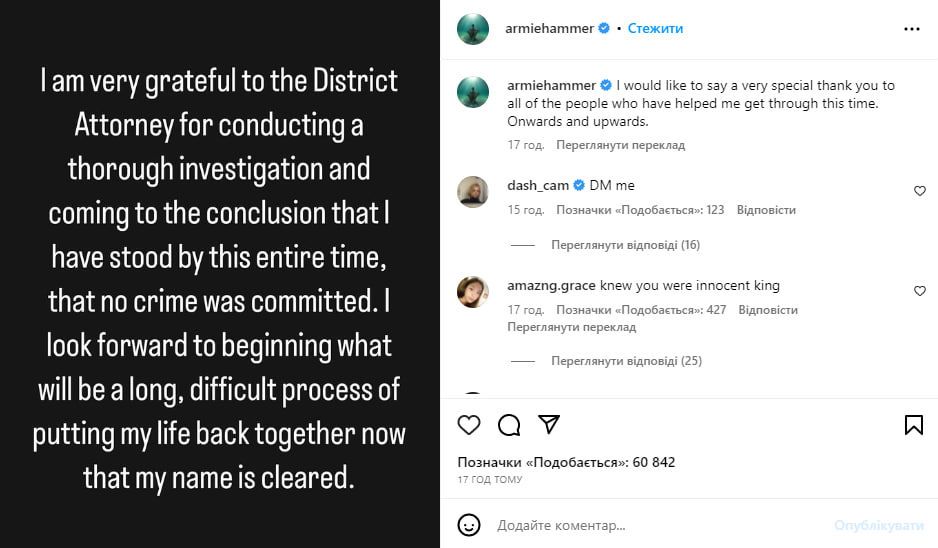Show translation of the post caption
The image size is (938, 548).
click(620, 145)
